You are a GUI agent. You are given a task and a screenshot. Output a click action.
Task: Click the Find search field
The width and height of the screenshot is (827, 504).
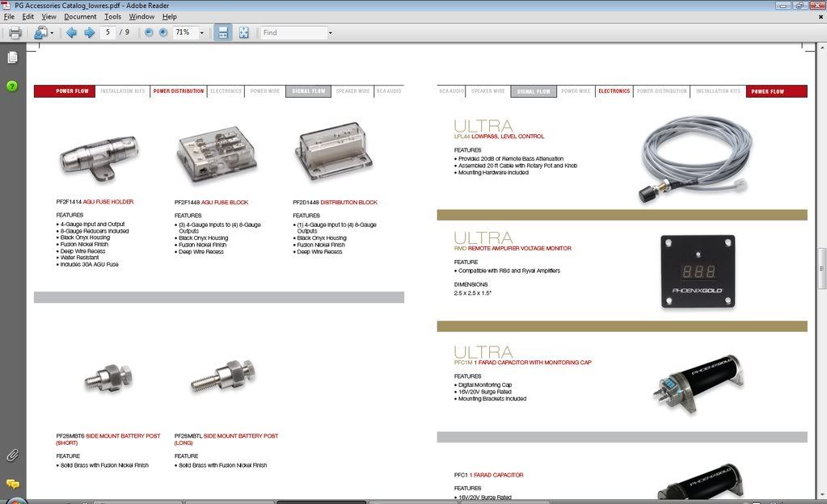click(x=293, y=32)
